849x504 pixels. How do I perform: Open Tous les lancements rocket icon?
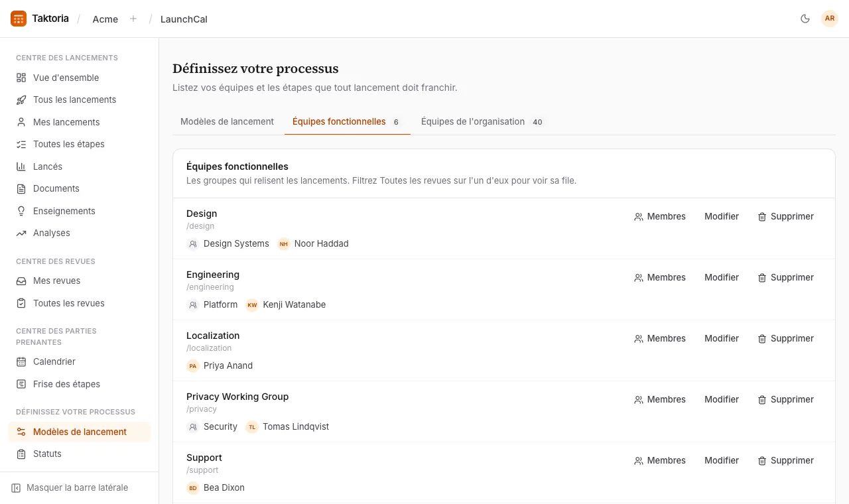(x=21, y=99)
